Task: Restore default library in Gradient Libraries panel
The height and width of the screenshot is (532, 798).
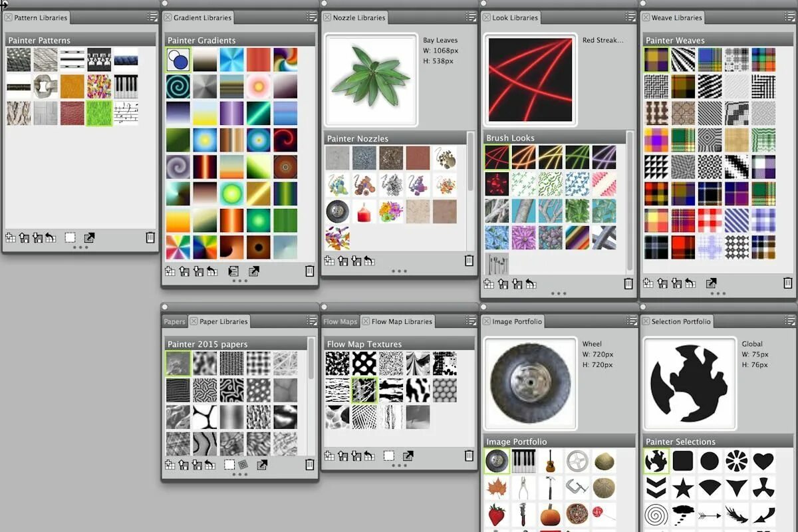Action: pyautogui.click(x=211, y=271)
